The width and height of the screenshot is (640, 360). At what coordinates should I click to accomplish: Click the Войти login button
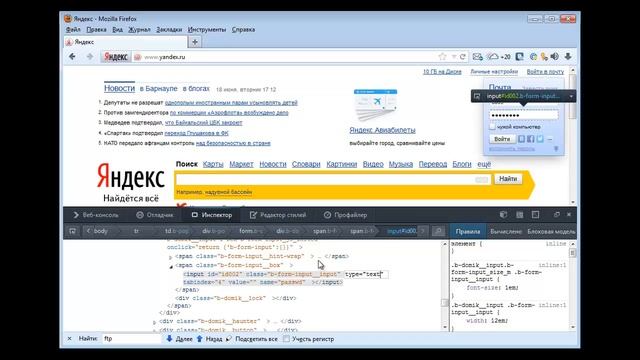pyautogui.click(x=502, y=139)
